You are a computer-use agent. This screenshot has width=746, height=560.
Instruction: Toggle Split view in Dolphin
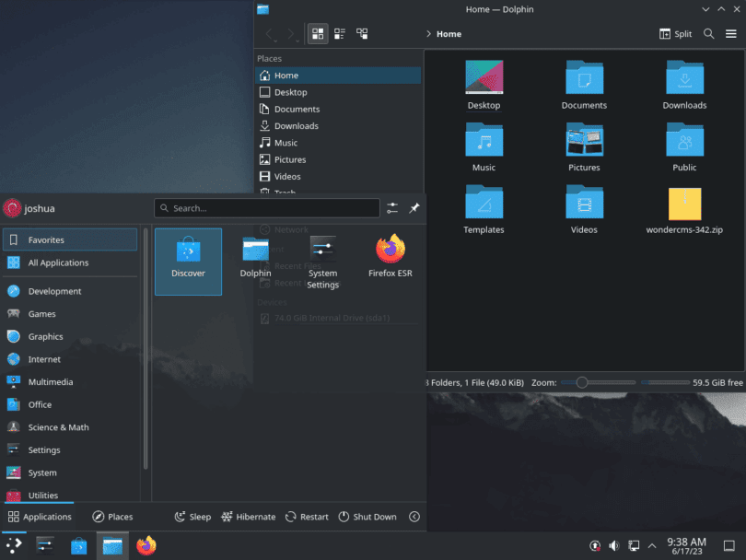pyautogui.click(x=675, y=33)
